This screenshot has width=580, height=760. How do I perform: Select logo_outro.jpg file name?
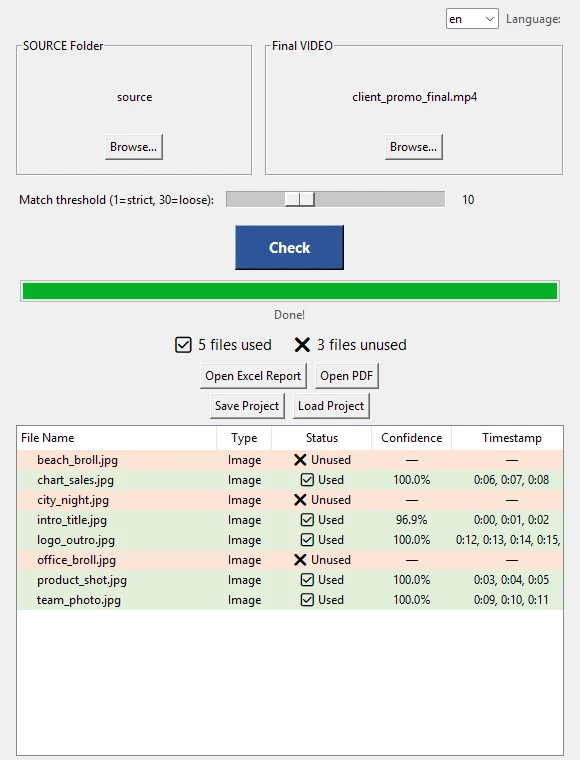76,539
